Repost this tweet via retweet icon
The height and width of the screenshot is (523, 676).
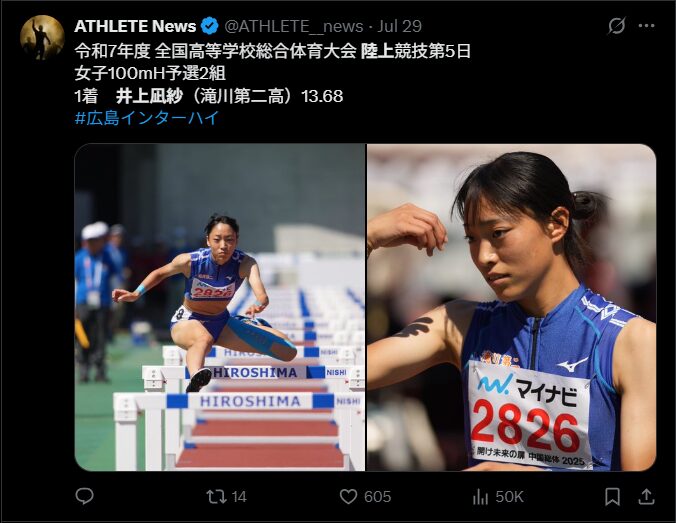[216, 497]
